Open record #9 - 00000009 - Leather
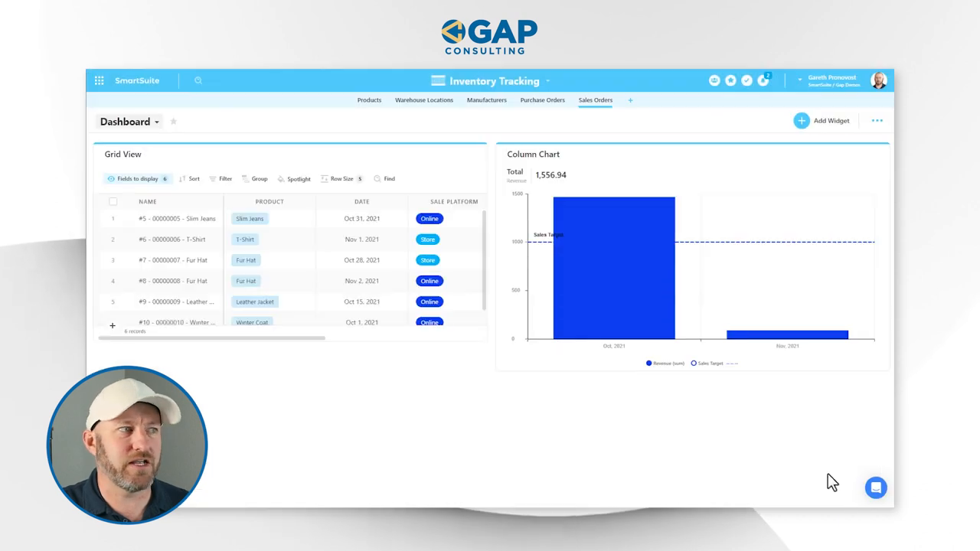 coord(177,302)
